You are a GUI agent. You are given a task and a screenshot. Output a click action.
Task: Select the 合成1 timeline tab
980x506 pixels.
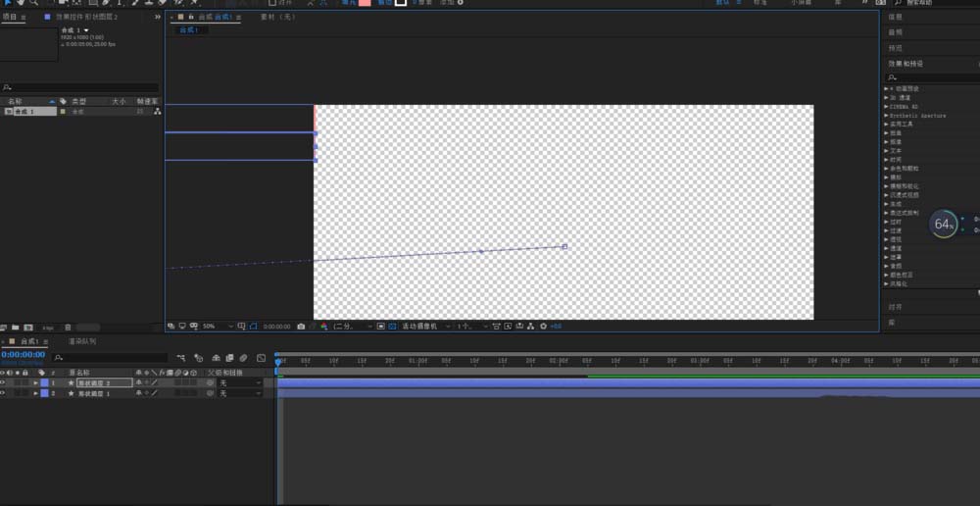[x=30, y=341]
